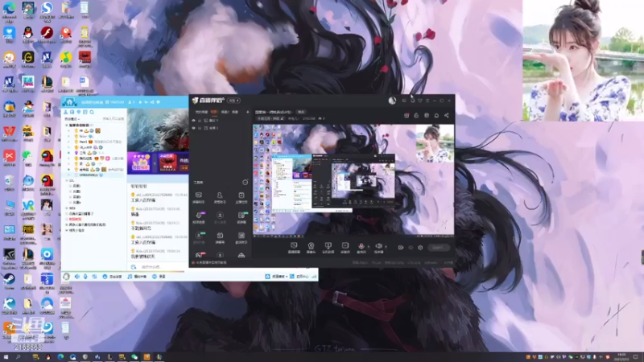Open the person-shaped tool in the toolbox top row
Screen dimensions: 644x362
pos(220,197)
